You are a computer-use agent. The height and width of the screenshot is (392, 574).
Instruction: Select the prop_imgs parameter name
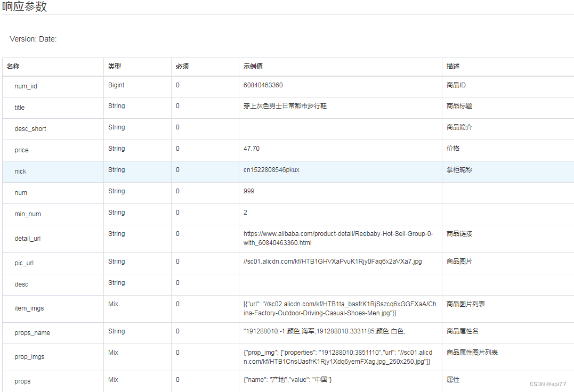click(x=29, y=356)
